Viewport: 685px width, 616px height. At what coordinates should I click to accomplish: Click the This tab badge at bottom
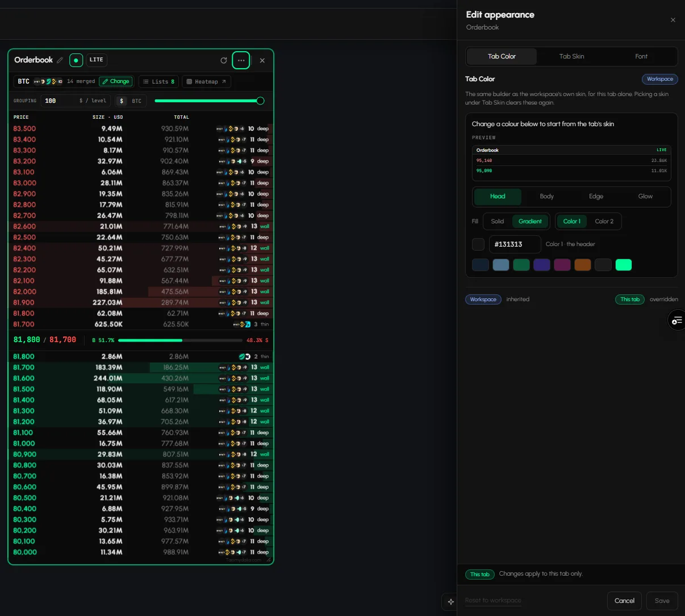click(480, 575)
